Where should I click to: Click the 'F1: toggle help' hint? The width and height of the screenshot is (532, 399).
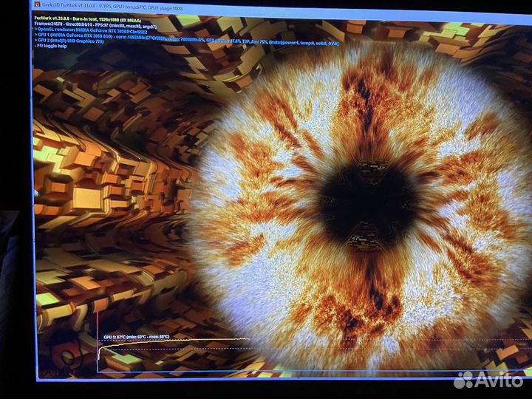click(x=51, y=46)
